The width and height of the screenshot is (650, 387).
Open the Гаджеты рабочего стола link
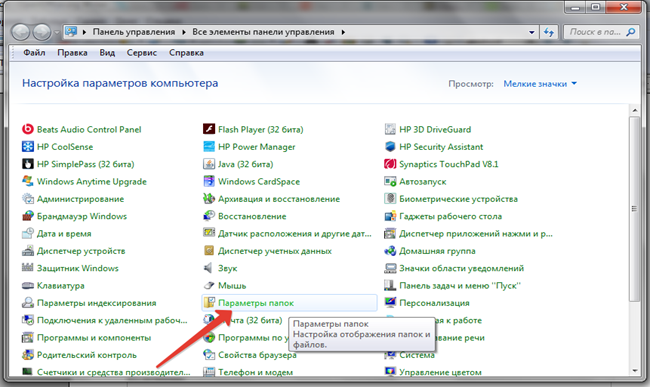pos(450,216)
